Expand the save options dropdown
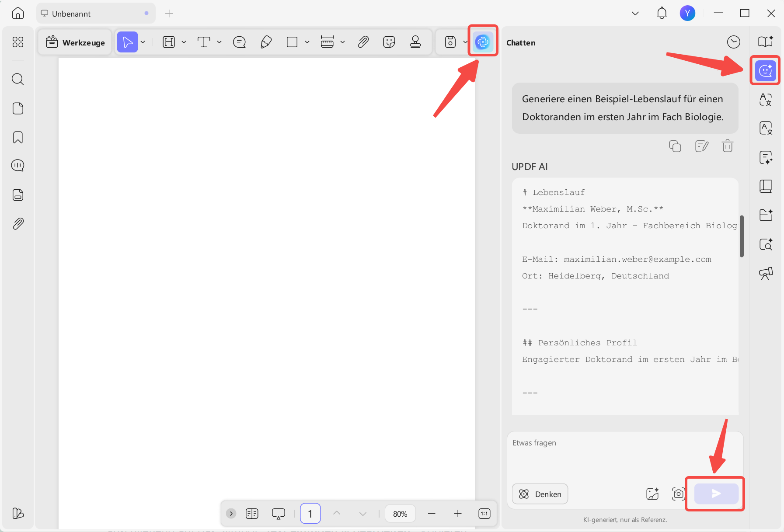This screenshot has height=532, width=784. [x=465, y=42]
